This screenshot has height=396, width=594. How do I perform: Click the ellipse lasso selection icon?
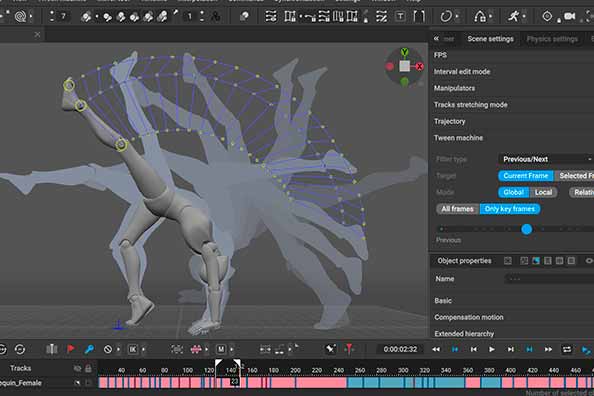point(446,16)
